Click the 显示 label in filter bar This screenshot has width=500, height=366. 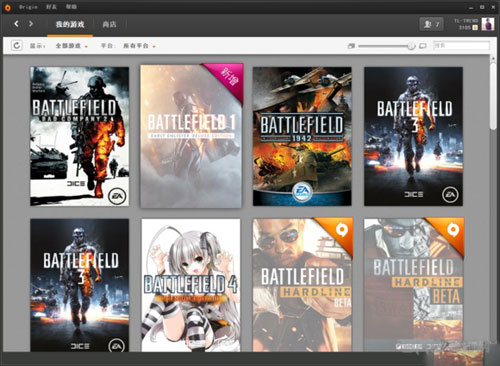[x=37, y=46]
